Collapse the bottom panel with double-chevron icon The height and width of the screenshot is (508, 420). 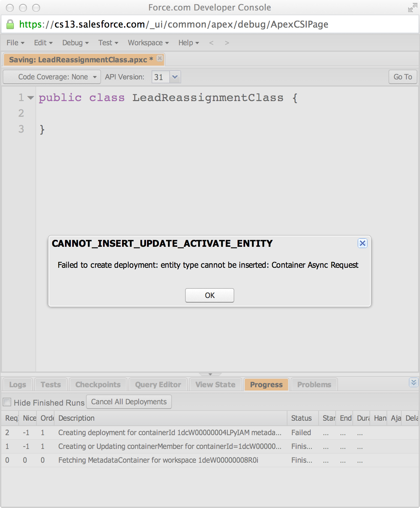pyautogui.click(x=413, y=382)
